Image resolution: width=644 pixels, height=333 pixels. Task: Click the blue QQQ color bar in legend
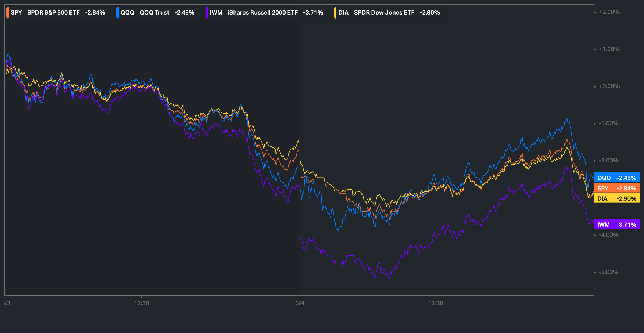118,13
